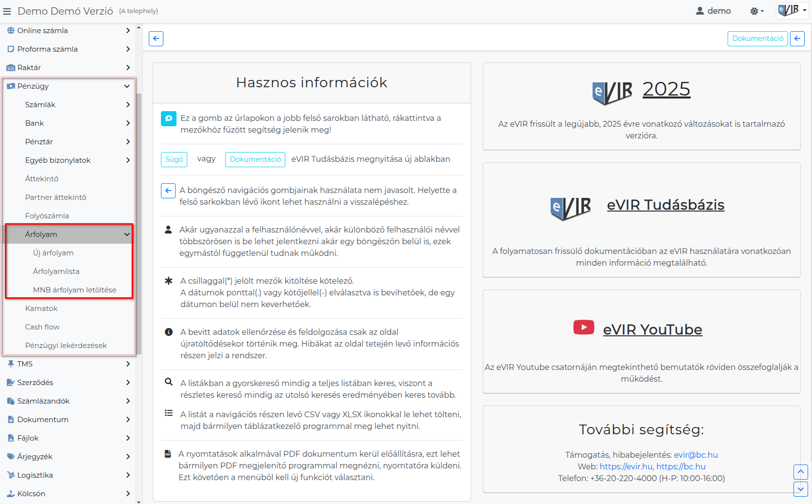
Task: Click the scroll-to-bottom arrow icon
Action: pos(800,488)
